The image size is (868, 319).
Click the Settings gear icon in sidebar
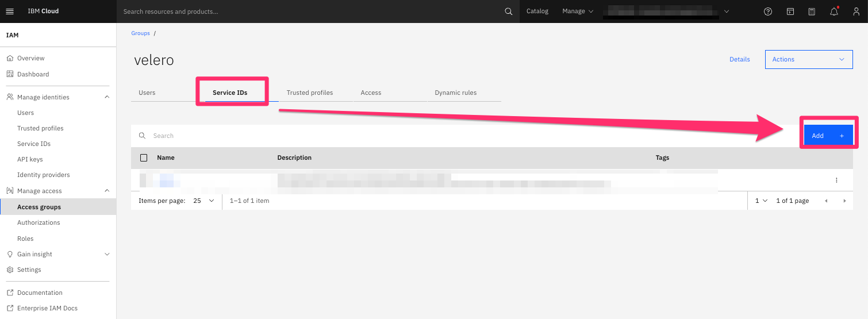pos(10,270)
